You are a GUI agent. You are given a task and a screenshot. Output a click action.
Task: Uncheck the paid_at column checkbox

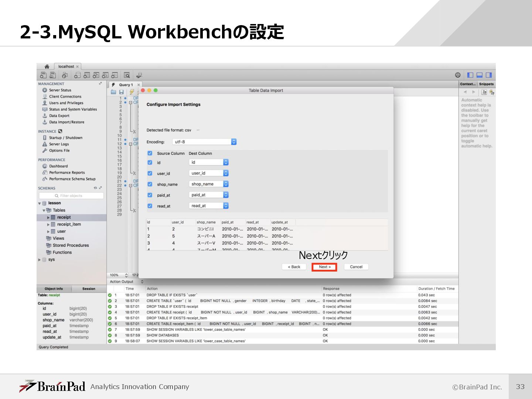150,195
